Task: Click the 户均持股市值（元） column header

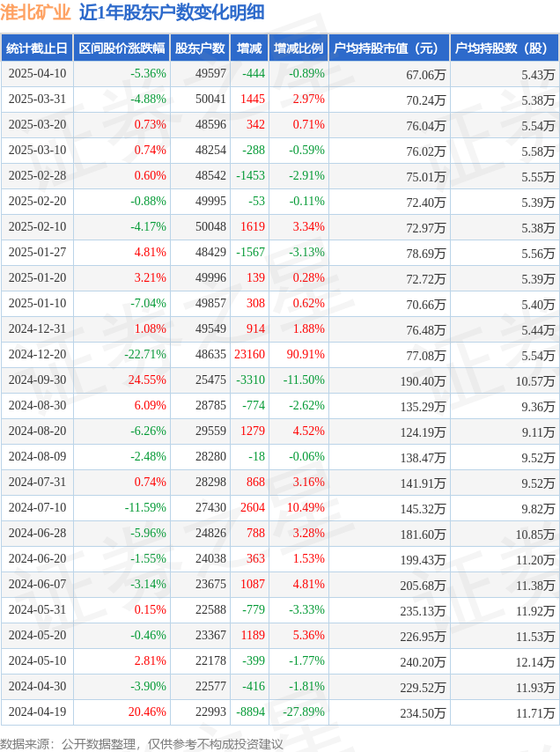Action: pyautogui.click(x=388, y=48)
